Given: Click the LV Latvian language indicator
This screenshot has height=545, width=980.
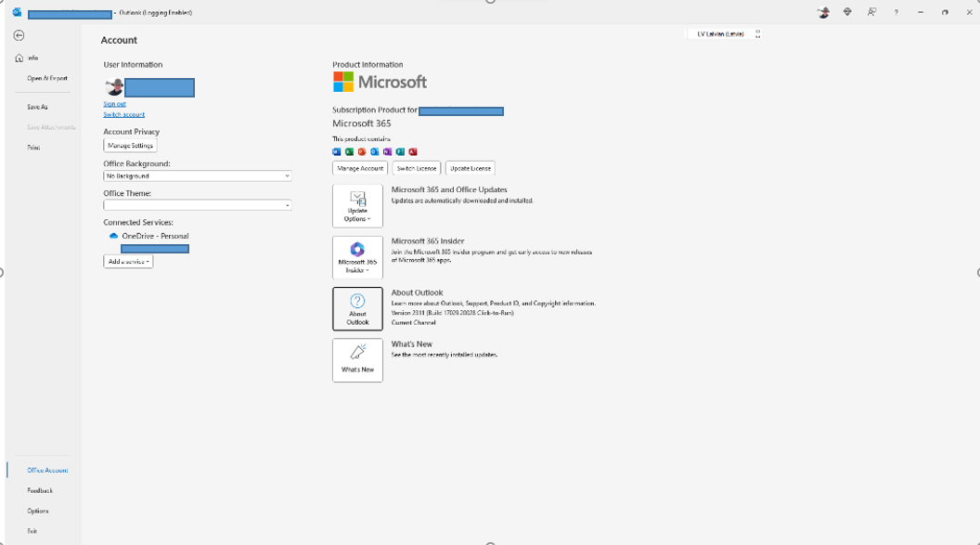Looking at the screenshot, I should coord(721,33).
